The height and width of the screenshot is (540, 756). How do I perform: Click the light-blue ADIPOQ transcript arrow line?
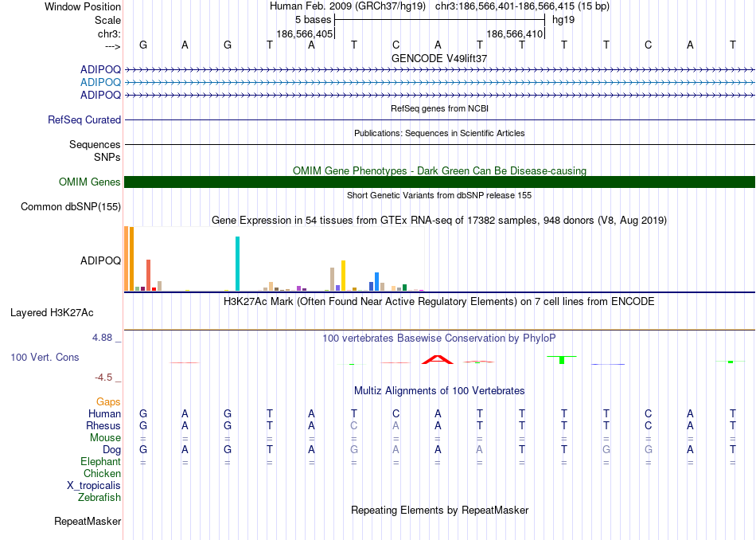tap(439, 83)
